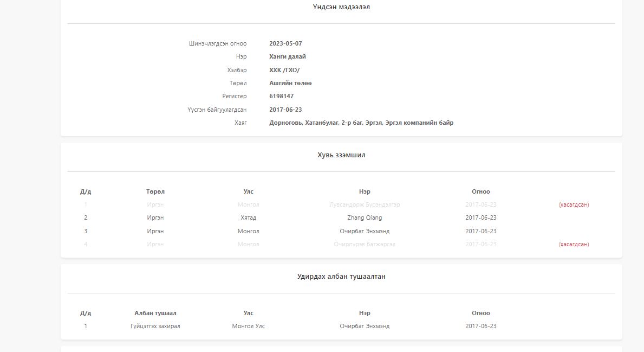This screenshot has width=644, height=352.
Task: Click the (хасагдсан) label in row 4
Action: 574,245
